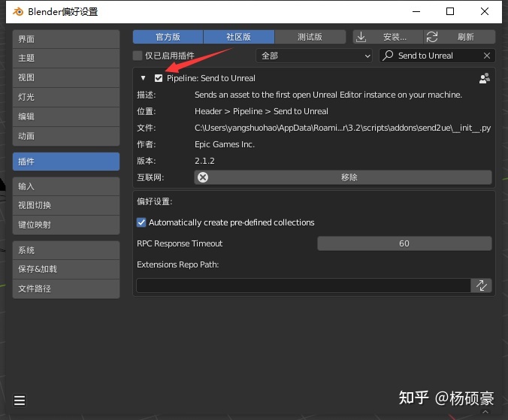Toggle Automatically create pre-defined collections
The image size is (508, 420).
(141, 222)
